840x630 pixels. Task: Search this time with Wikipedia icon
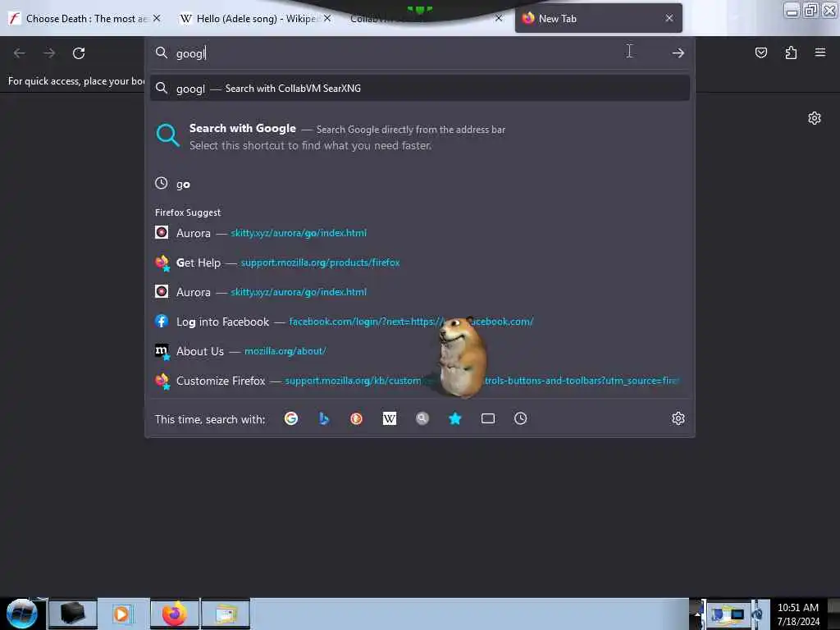pyautogui.click(x=390, y=418)
